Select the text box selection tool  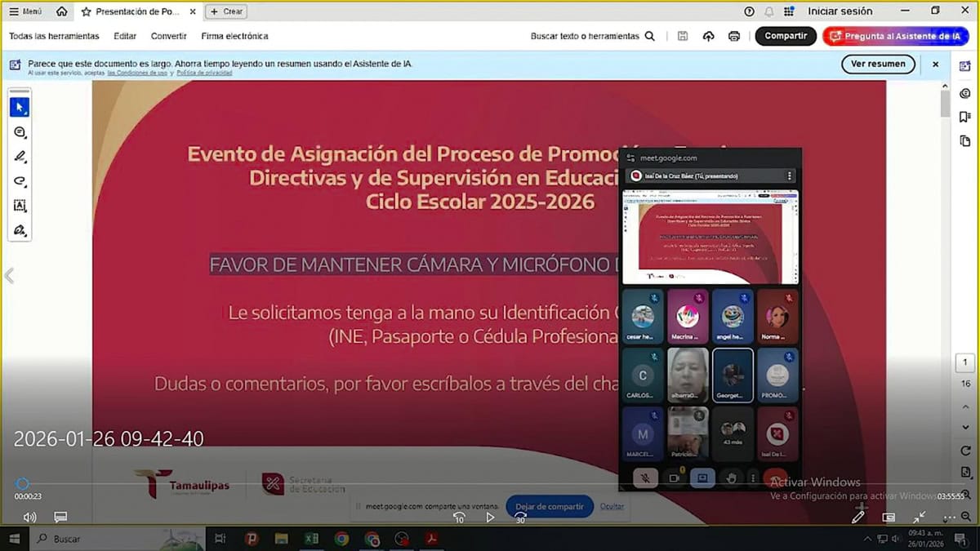tap(20, 206)
